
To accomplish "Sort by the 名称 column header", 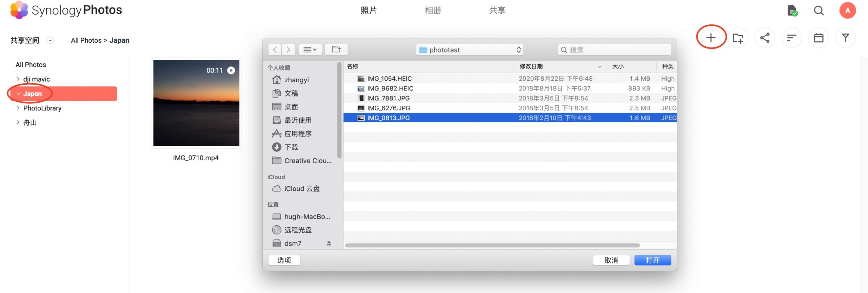I will tap(429, 66).
